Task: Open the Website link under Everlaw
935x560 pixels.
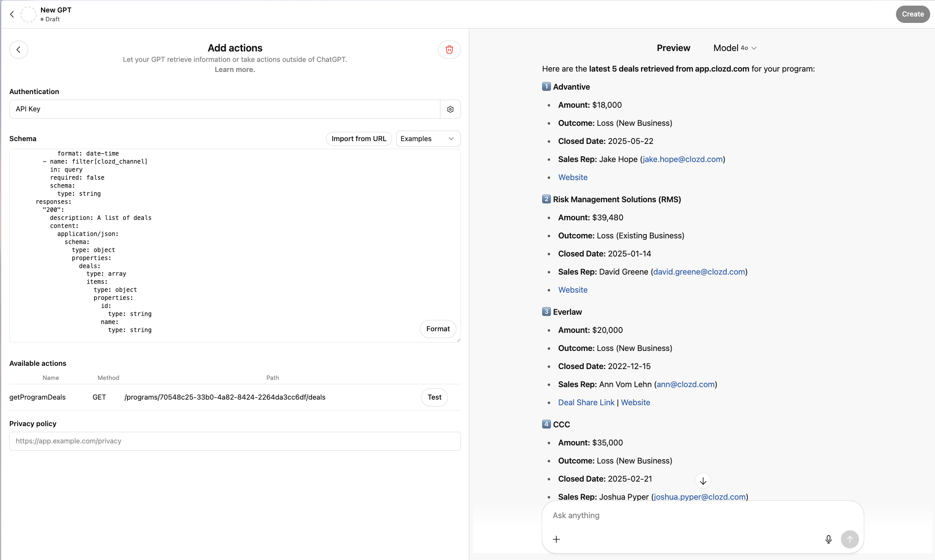Action: (635, 403)
